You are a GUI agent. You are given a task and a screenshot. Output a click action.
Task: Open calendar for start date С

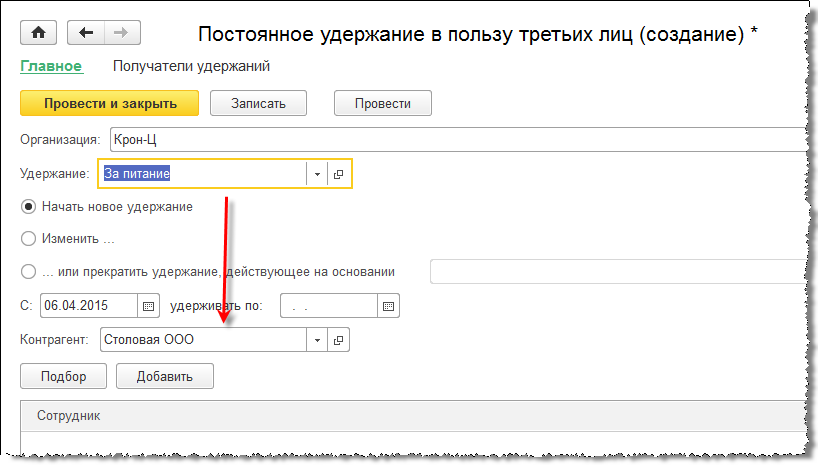(149, 306)
